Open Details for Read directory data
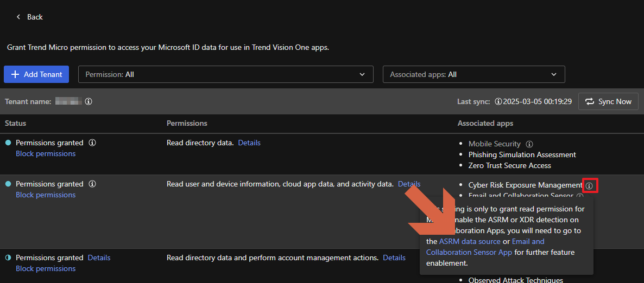 point(249,143)
